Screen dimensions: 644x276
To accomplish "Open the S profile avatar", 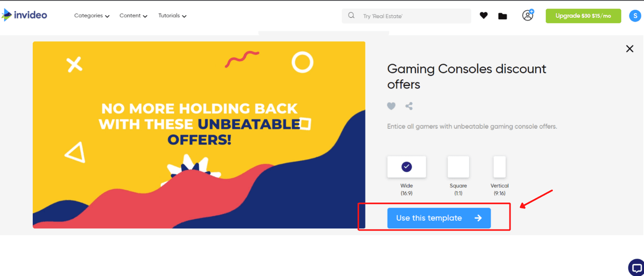I will pos(634,16).
